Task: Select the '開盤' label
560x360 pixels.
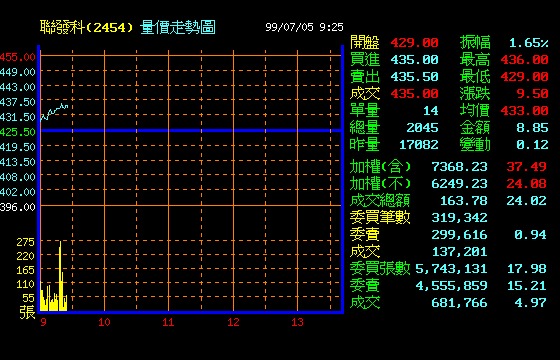Action: tap(365, 42)
